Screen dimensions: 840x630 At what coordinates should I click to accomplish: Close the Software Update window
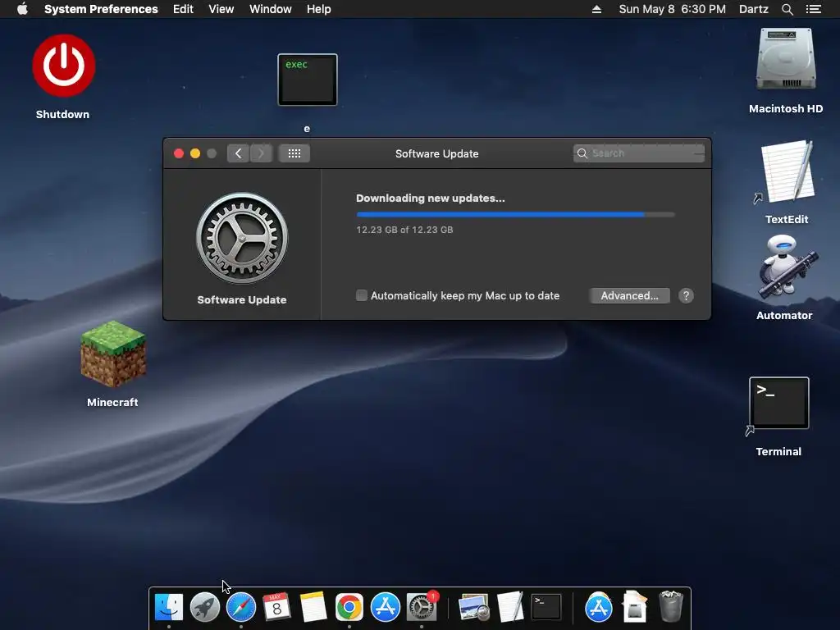pyautogui.click(x=179, y=153)
